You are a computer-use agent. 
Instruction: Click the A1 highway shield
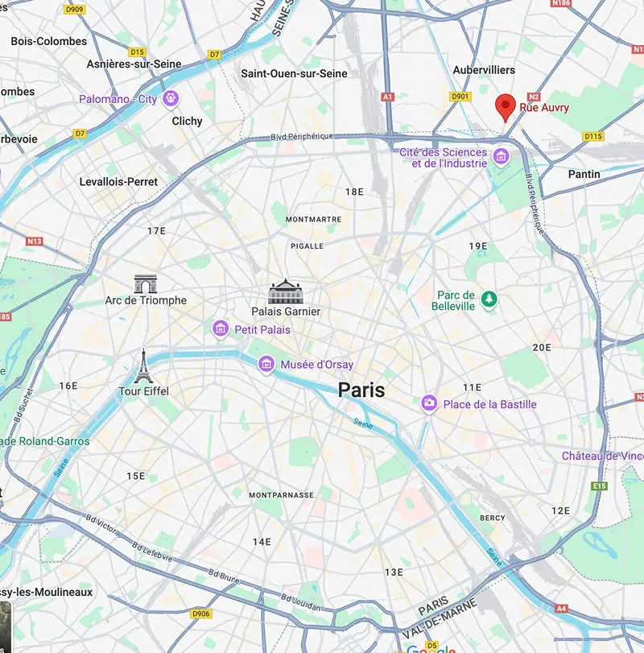387,97
